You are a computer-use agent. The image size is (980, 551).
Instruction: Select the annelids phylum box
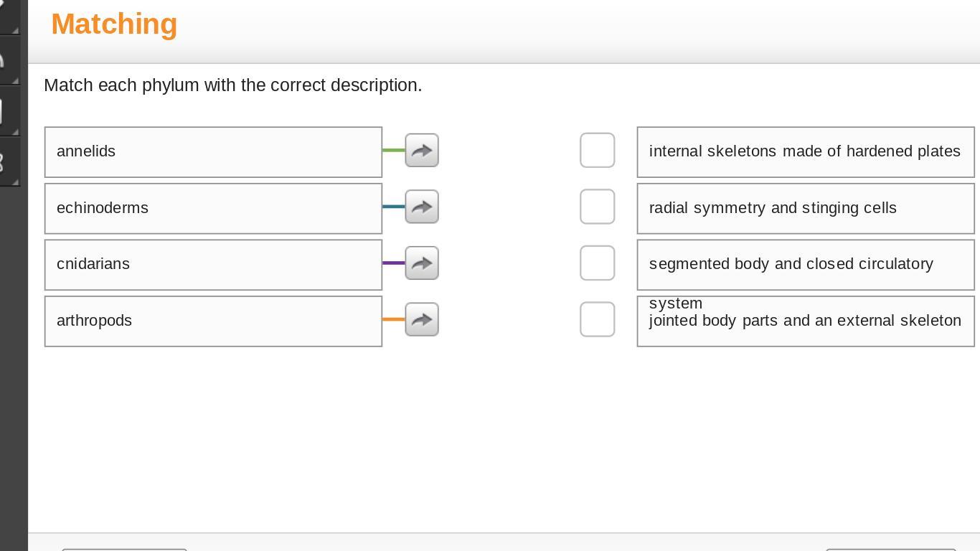pos(213,152)
